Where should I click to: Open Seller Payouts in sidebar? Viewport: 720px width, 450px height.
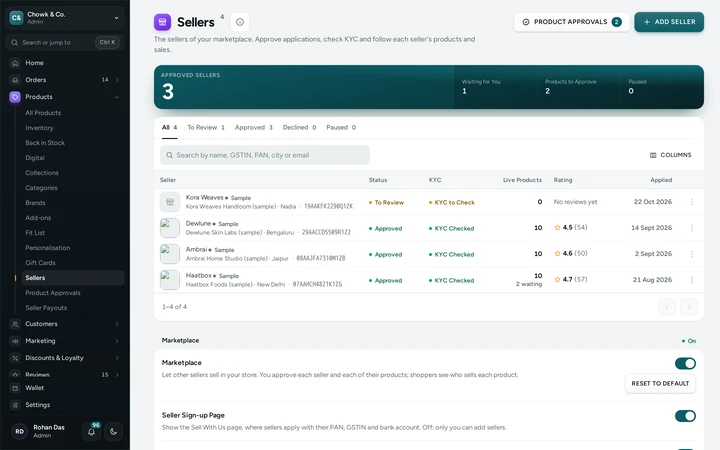46,308
